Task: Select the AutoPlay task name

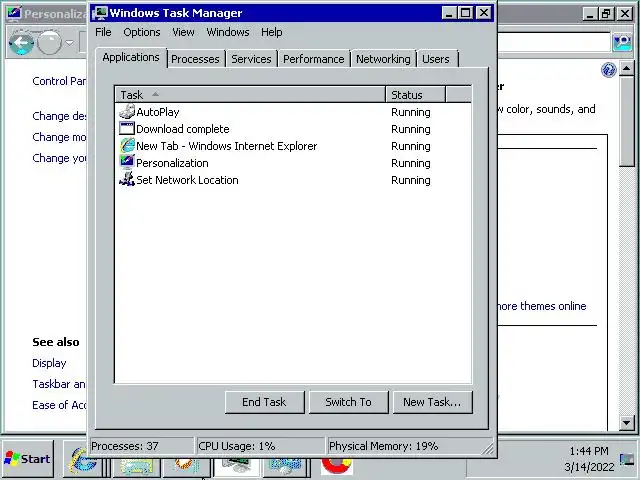Action: point(158,112)
